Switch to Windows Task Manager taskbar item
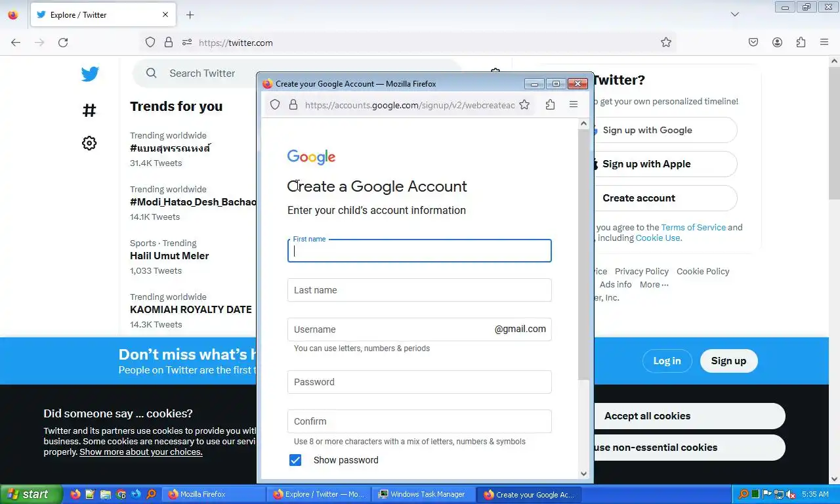 pos(423,494)
